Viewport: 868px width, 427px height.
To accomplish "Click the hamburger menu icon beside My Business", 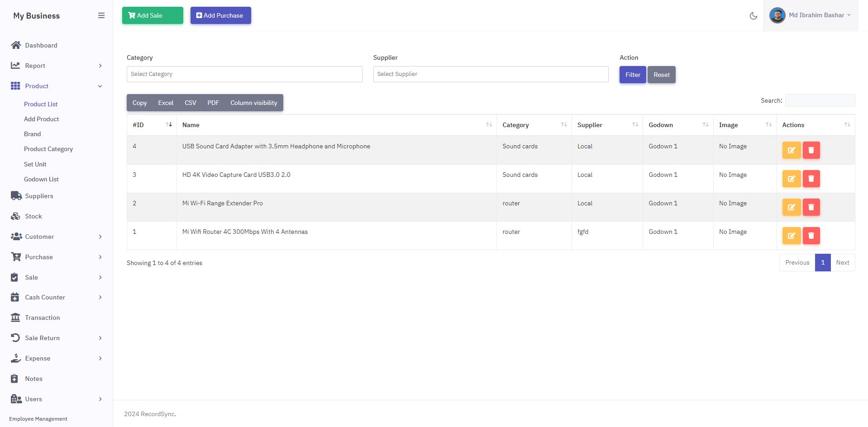I will 101,16.
